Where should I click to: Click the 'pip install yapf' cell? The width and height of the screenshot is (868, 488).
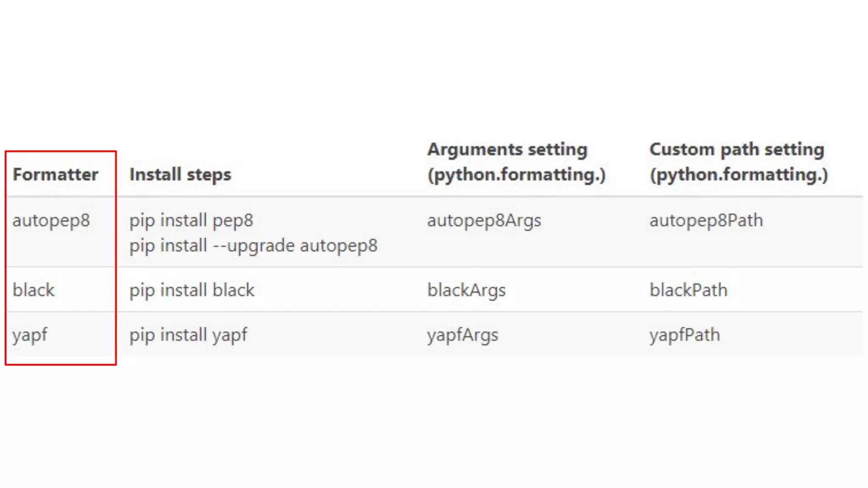[188, 335]
